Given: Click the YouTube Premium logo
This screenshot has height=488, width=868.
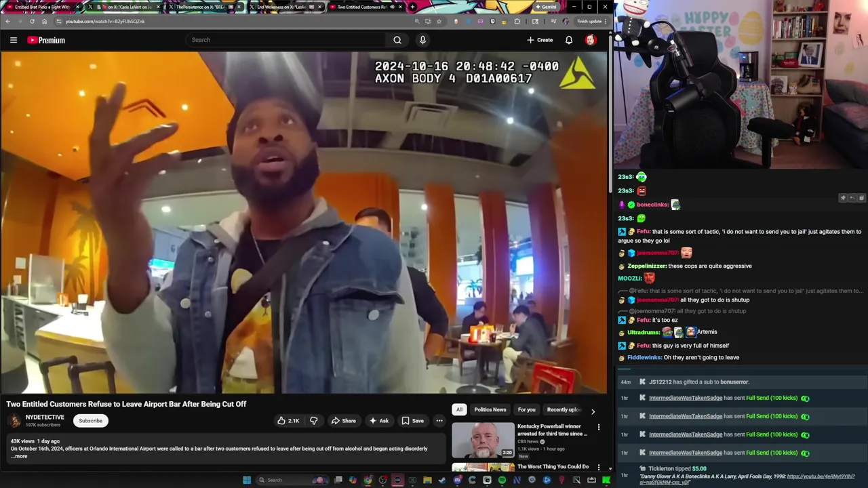Looking at the screenshot, I should [x=46, y=40].
